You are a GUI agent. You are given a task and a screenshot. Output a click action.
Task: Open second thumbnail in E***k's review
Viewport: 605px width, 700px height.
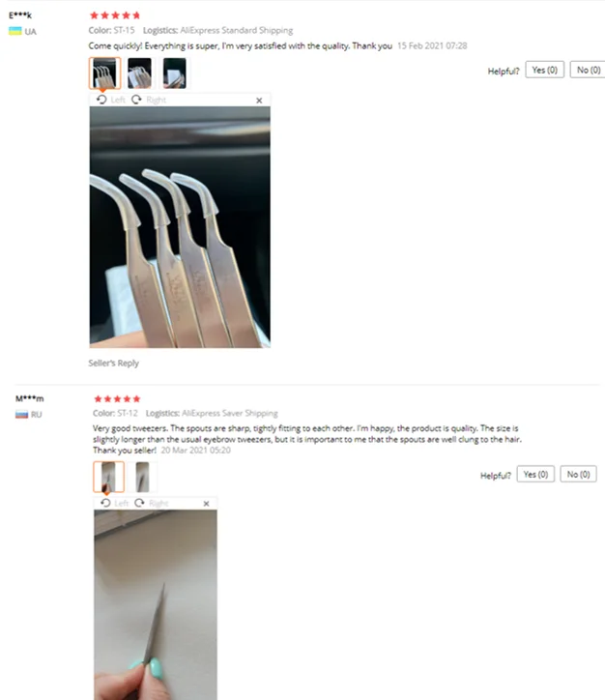(139, 73)
